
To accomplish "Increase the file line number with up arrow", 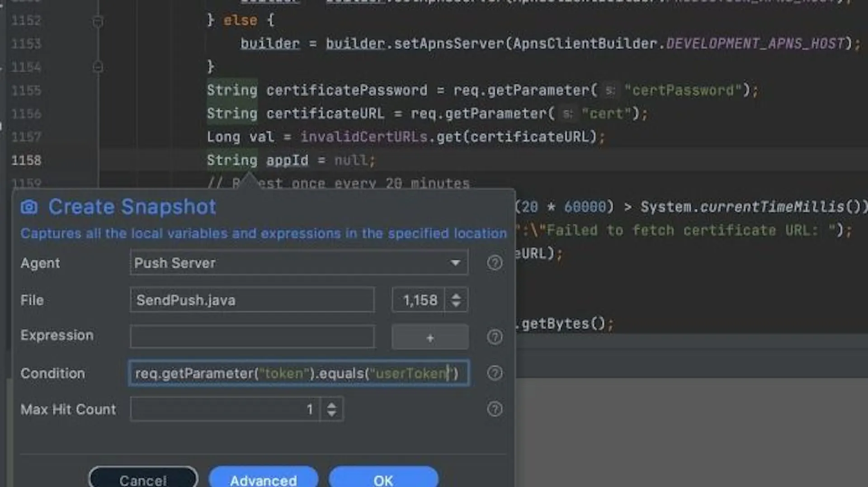I will (456, 296).
